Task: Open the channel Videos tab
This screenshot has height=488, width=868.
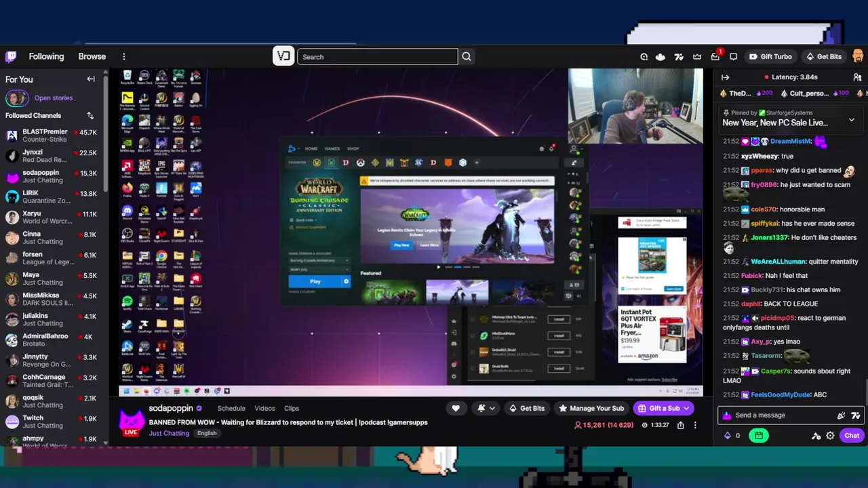Action: point(264,408)
